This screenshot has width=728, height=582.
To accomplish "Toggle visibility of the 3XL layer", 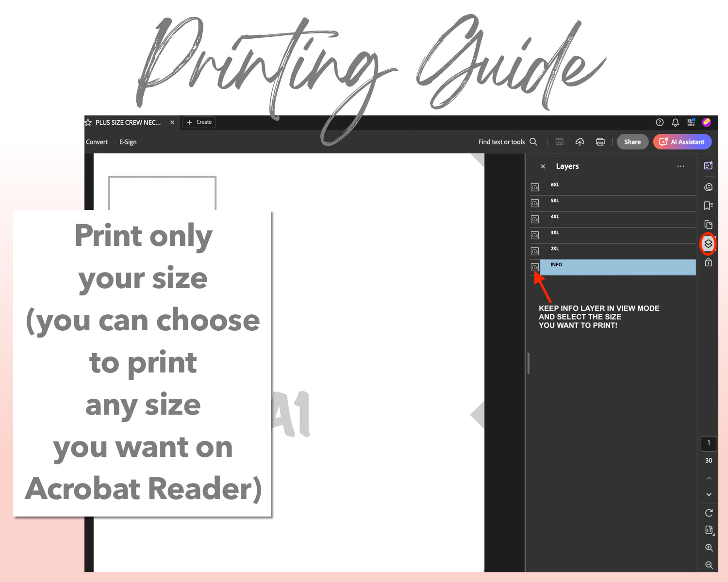I will pyautogui.click(x=535, y=235).
